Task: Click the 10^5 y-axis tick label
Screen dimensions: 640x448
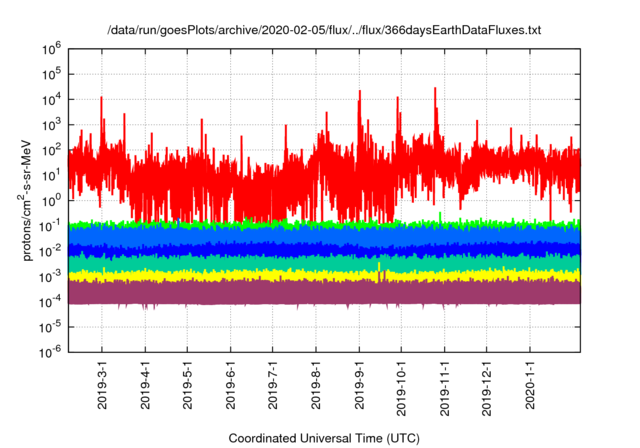Action: [x=51, y=74]
